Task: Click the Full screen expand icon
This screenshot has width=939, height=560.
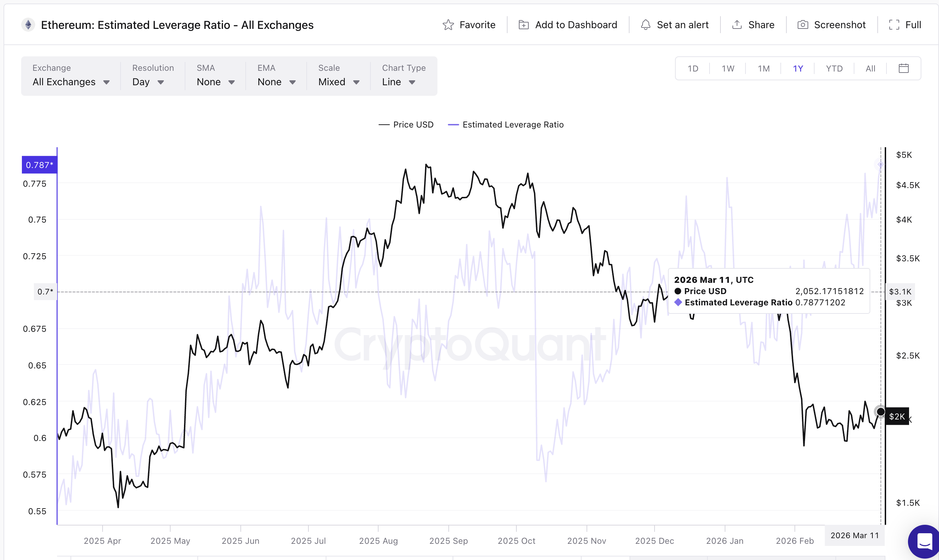Action: coord(894,25)
